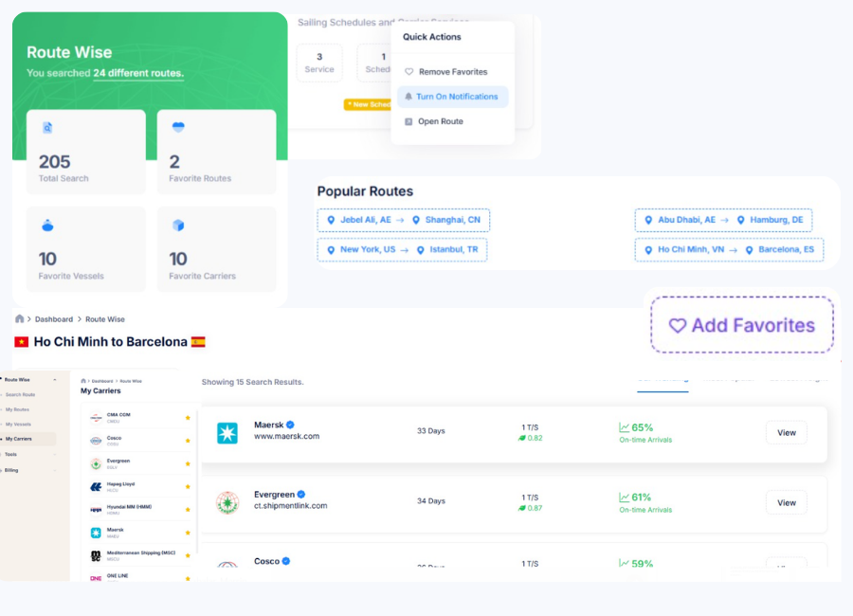Screen dimensions: 853x616
Task: Click the home icon in the Dashboard breadcrumb
Action: [x=20, y=319]
